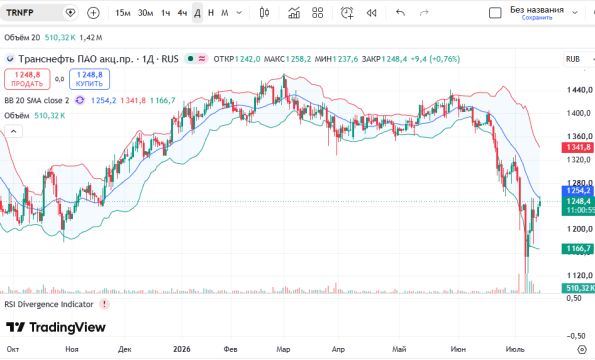Start bar replay with the rewind icon
Image resolution: width=595 pixels, height=360 pixels.
(x=371, y=13)
